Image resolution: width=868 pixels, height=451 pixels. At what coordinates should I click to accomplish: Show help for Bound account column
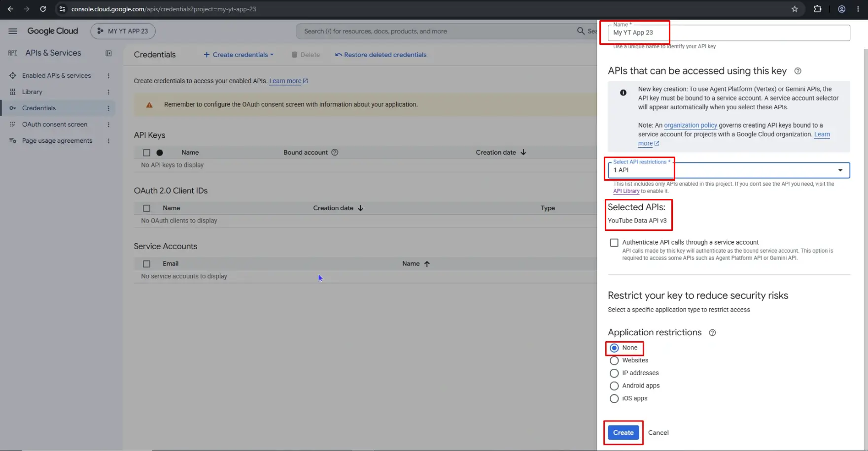pos(335,153)
